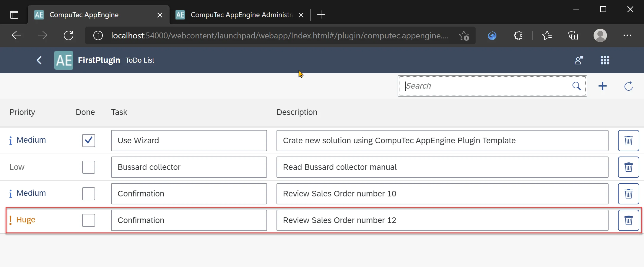Click the AE FirstPlugin logo

[63, 60]
